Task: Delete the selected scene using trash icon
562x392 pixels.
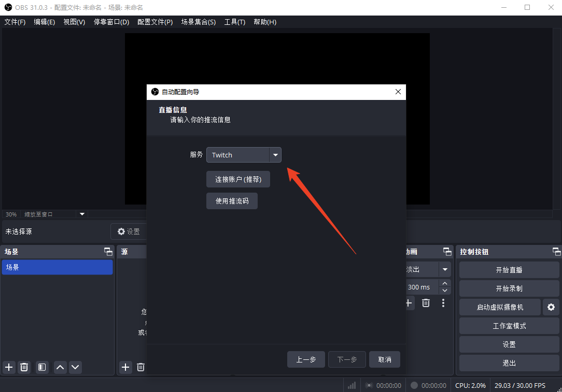Action: (x=24, y=367)
